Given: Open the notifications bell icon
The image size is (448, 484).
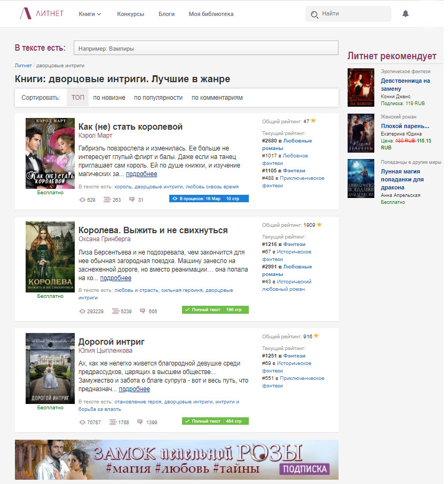Looking at the screenshot, I should 405,14.
